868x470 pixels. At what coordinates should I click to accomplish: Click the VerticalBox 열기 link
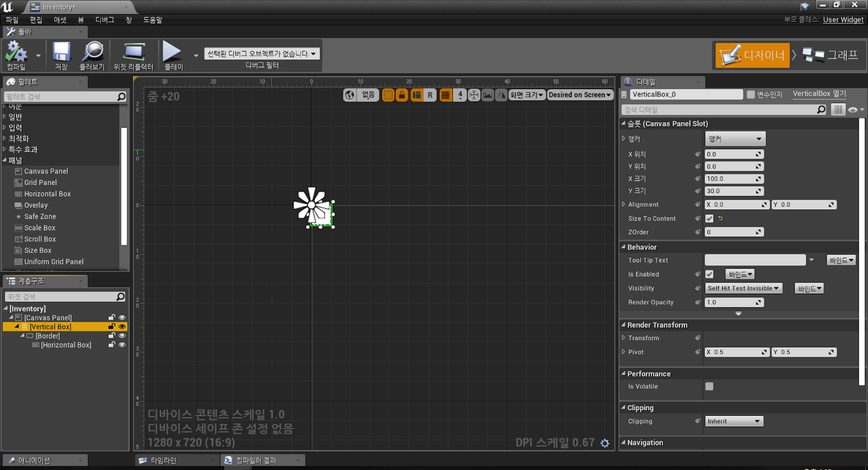pyautogui.click(x=819, y=94)
